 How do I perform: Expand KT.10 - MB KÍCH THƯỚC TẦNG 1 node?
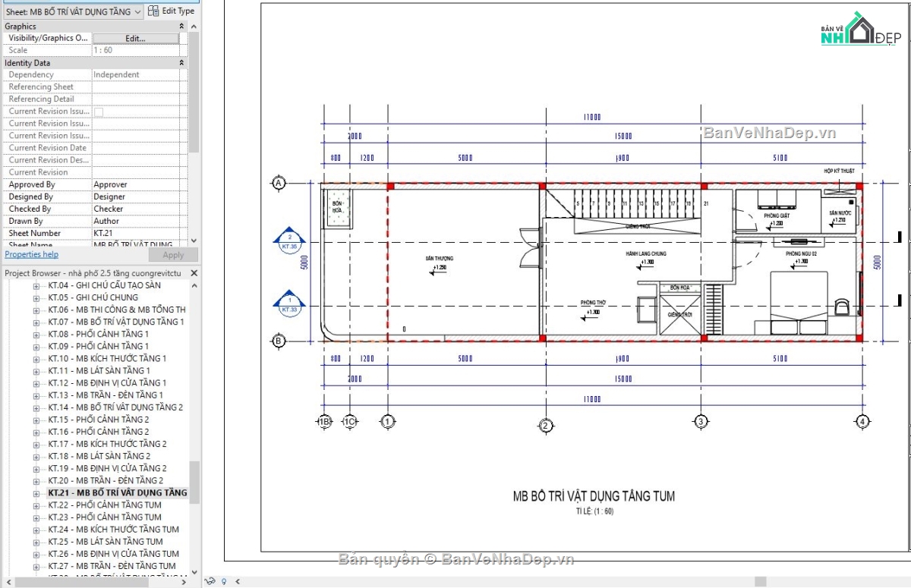coord(36,358)
